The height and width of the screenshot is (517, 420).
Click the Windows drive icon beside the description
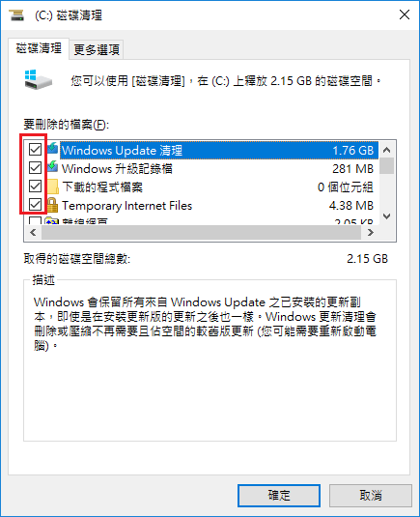coord(39,79)
